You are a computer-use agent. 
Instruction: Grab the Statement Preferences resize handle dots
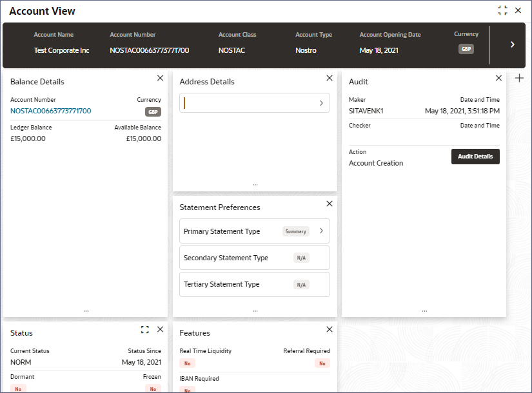(255, 311)
